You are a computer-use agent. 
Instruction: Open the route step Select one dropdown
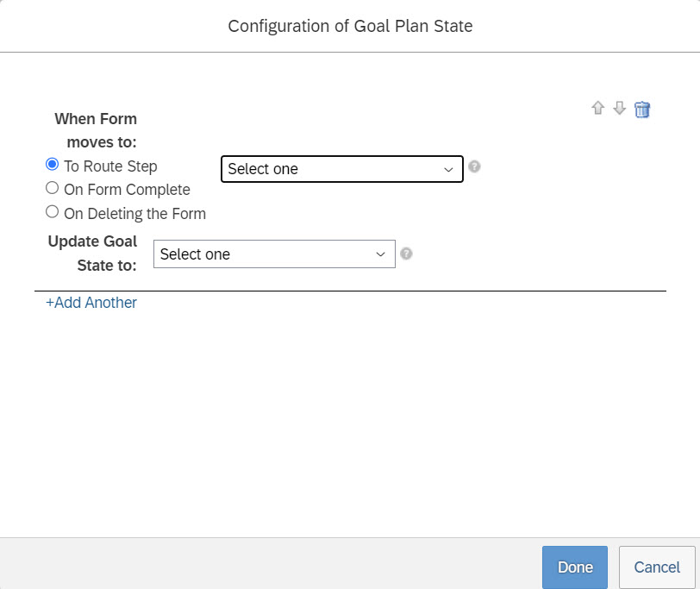(342, 169)
